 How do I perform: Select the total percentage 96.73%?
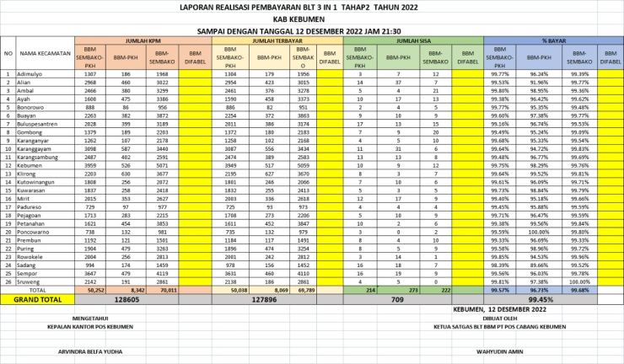pyautogui.click(x=539, y=291)
